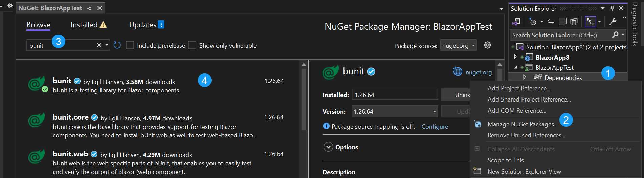Image resolution: width=644 pixels, height=178 pixels.
Task: Clear the bunit search text with X
Action: click(99, 45)
